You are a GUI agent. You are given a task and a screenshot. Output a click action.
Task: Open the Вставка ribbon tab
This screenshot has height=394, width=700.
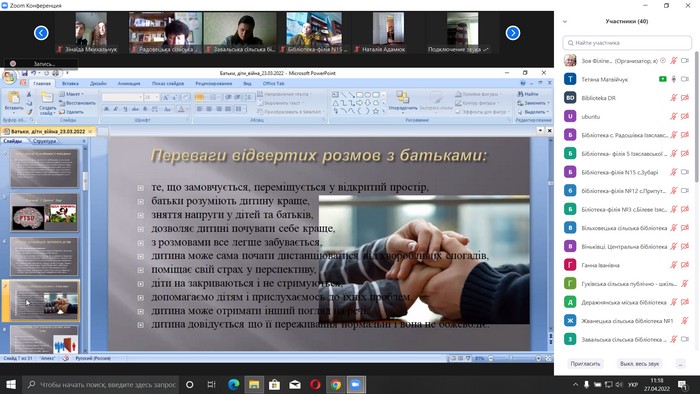(70, 83)
